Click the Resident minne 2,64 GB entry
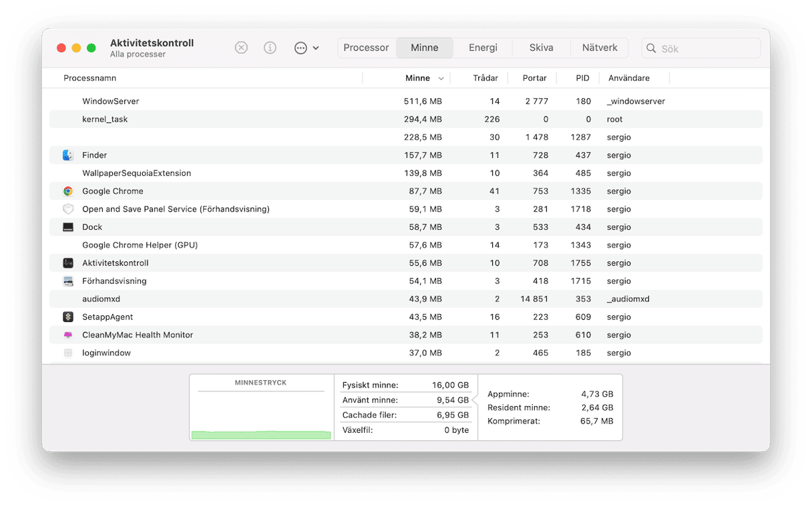The height and width of the screenshot is (507, 812). (550, 407)
